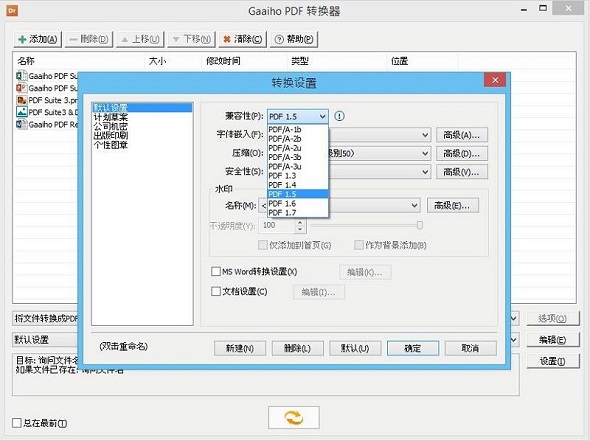Toggle add to first page only (仅添加到首页) checkbox
Screen dimensions: 590x441
tap(263, 245)
